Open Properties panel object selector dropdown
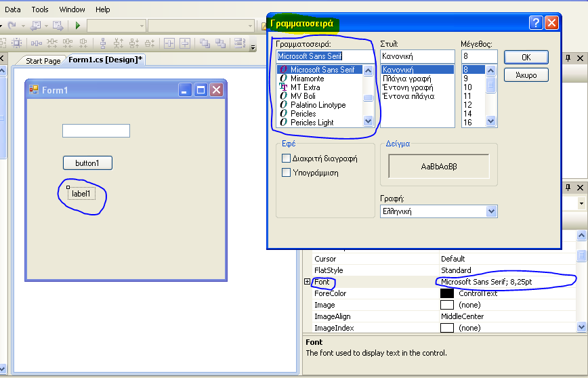This screenshot has width=588, height=378. [581, 204]
